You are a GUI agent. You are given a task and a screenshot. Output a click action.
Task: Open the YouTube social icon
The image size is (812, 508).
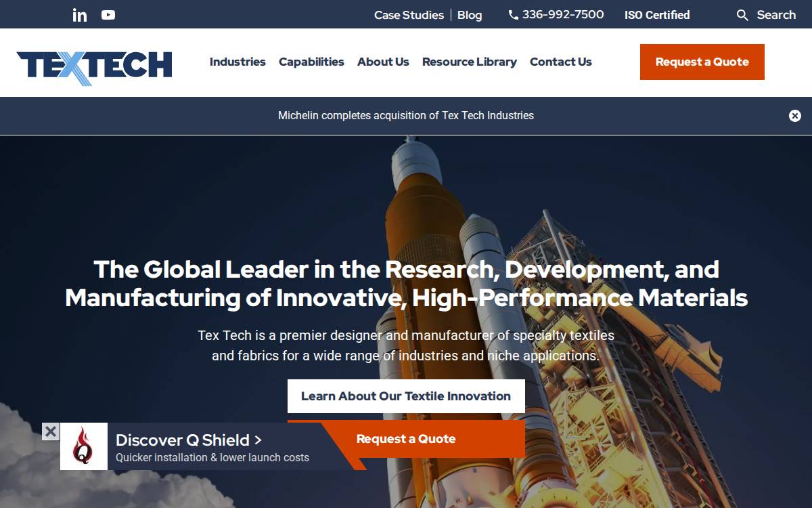pyautogui.click(x=108, y=15)
